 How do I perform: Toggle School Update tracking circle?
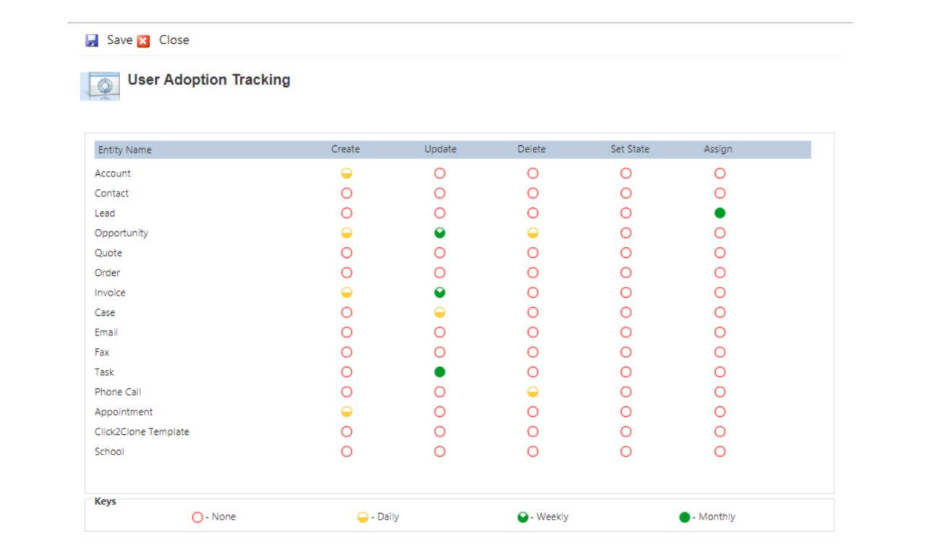click(440, 452)
